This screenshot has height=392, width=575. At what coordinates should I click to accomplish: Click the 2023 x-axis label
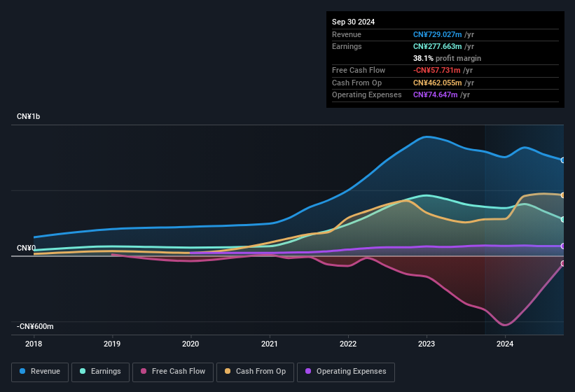426,344
